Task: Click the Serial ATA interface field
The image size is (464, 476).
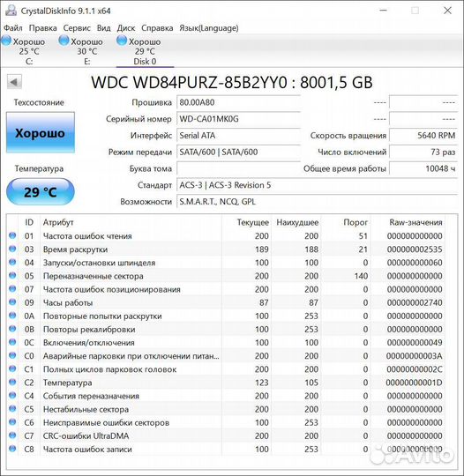Action: [x=238, y=136]
